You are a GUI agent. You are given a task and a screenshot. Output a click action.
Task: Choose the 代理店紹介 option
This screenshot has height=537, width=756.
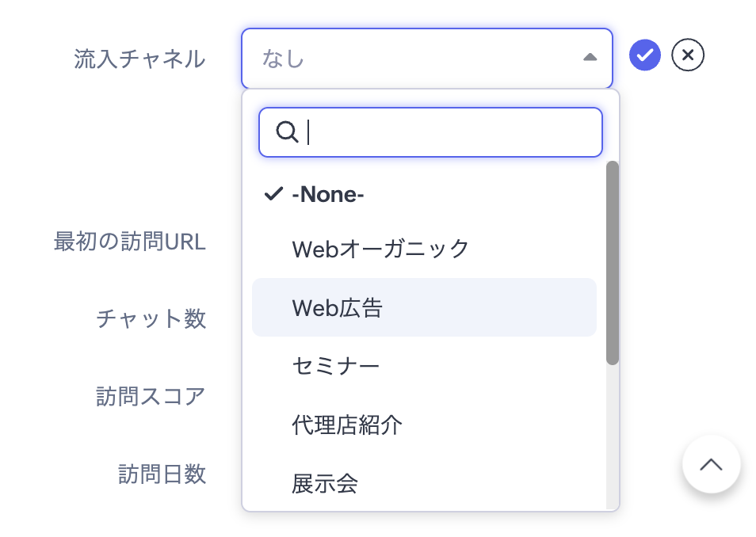(x=347, y=425)
